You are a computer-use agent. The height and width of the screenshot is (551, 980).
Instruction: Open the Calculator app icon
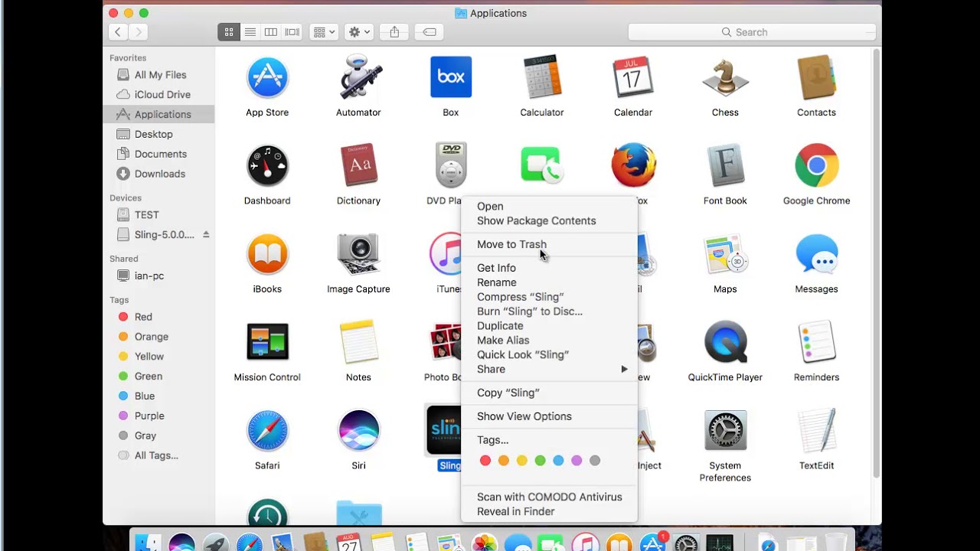coord(542,77)
